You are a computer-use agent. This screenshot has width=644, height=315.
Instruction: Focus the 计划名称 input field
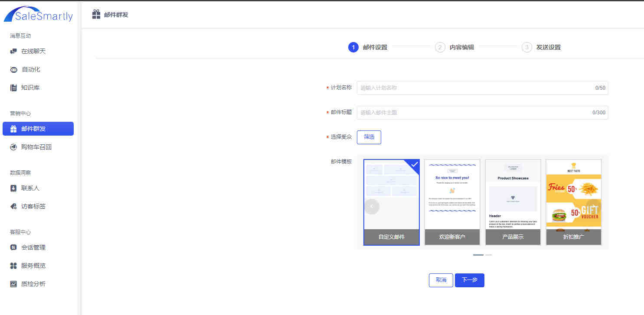pyautogui.click(x=483, y=88)
